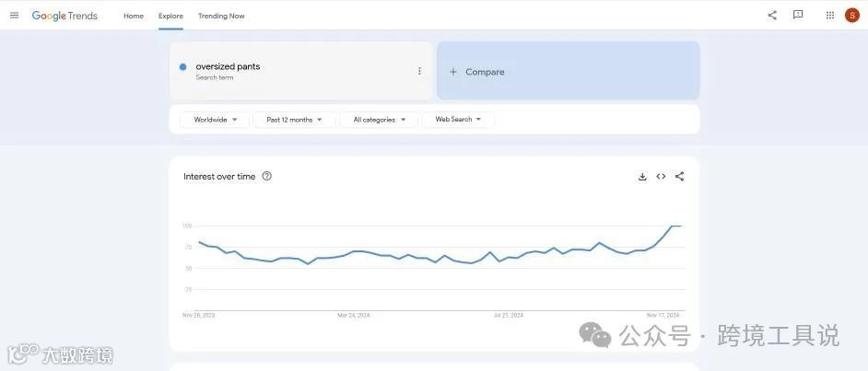This screenshot has height=371, width=868.
Task: Click the share icon in header
Action: [772, 16]
